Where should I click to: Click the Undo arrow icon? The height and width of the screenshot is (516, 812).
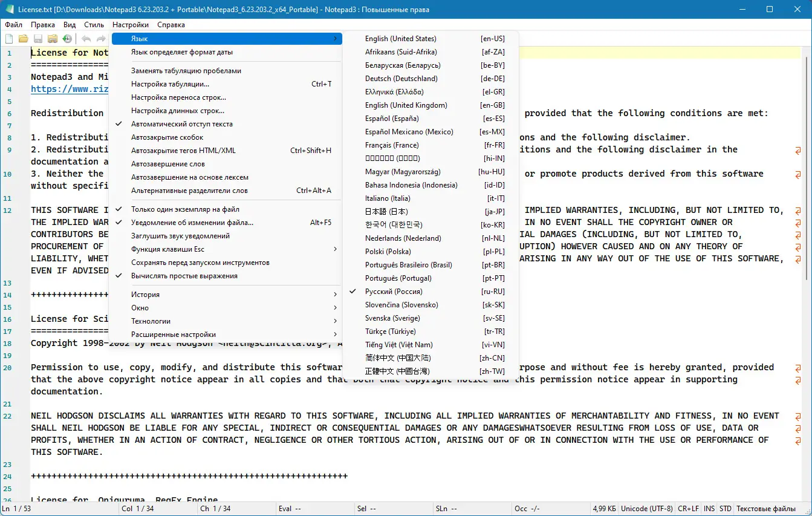86,39
